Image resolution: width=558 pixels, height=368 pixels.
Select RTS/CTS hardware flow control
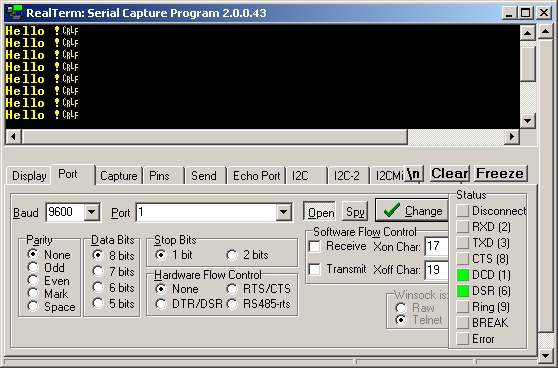tap(232, 289)
